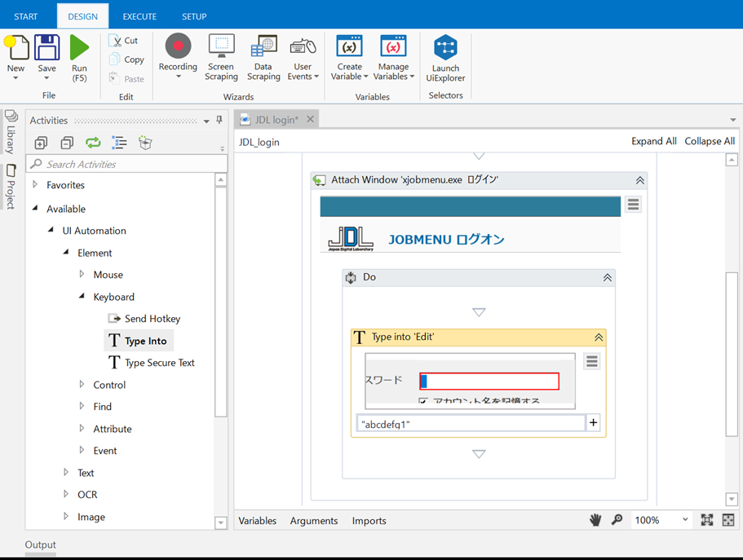Viewport: 743px width, 560px height.
Task: Click the package icon in Activities toolbar
Action: tap(145, 143)
